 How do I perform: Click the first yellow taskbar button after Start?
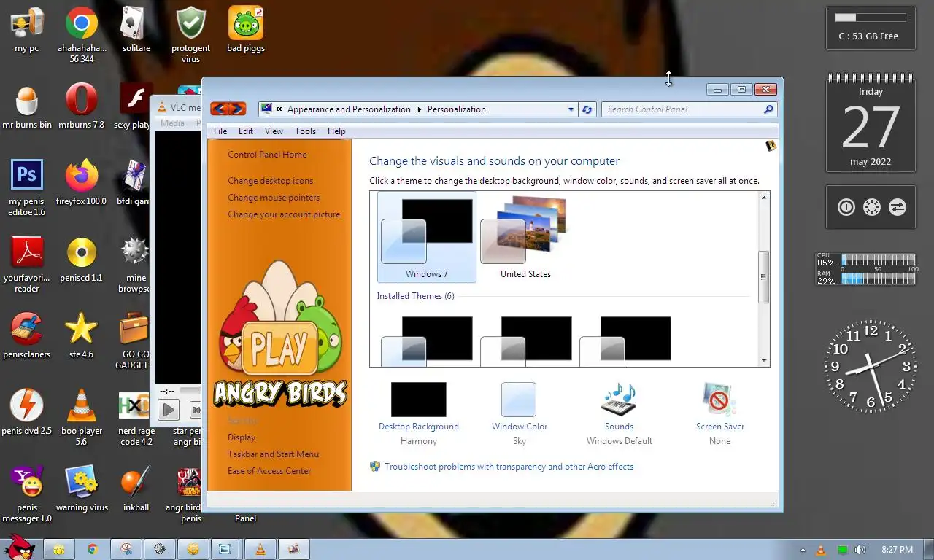[59, 549]
